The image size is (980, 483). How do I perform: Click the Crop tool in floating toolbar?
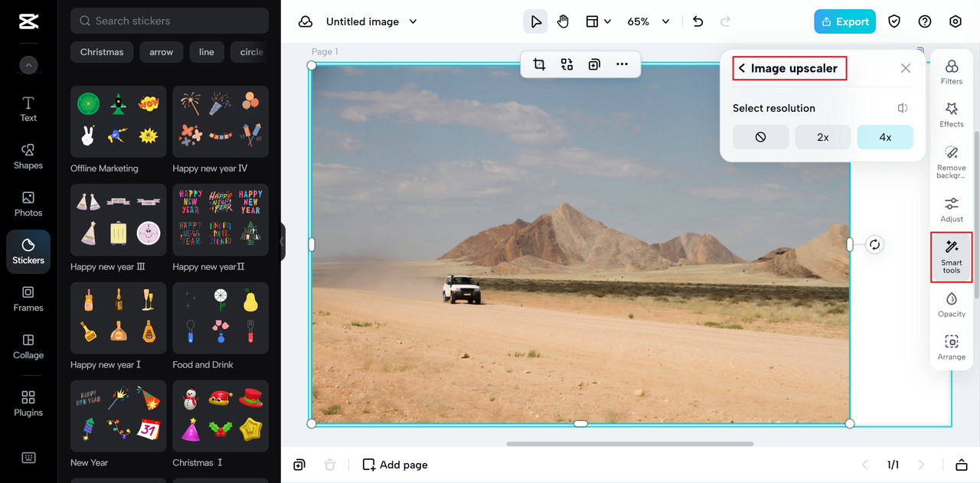tap(539, 64)
